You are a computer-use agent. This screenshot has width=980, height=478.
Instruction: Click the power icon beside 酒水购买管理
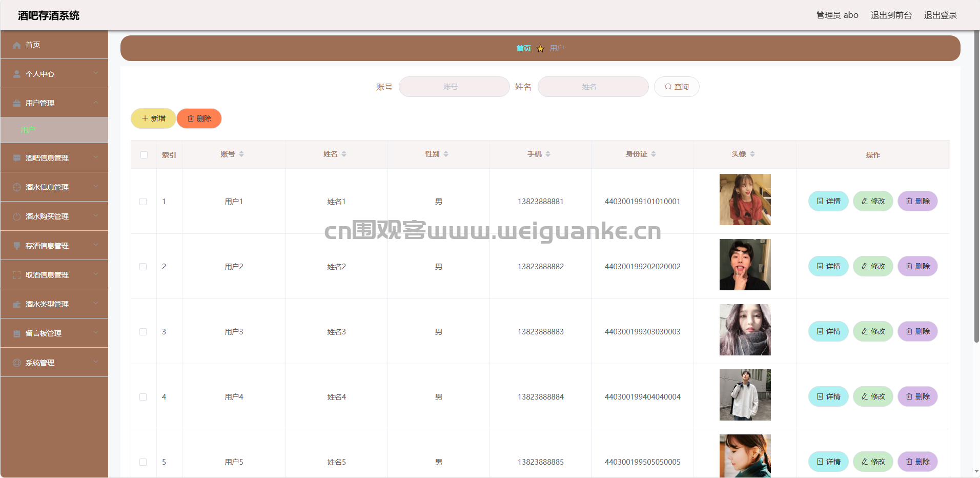tap(17, 217)
